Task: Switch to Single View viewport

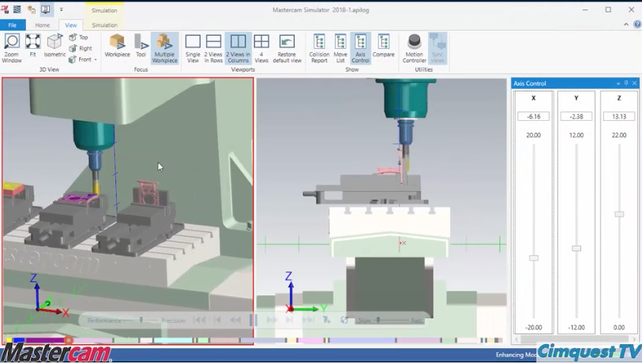Action: pyautogui.click(x=193, y=48)
